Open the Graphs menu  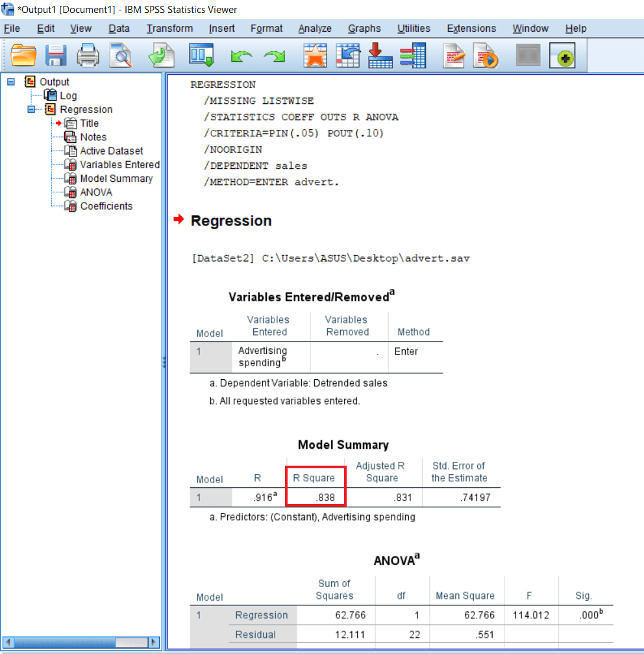(364, 29)
